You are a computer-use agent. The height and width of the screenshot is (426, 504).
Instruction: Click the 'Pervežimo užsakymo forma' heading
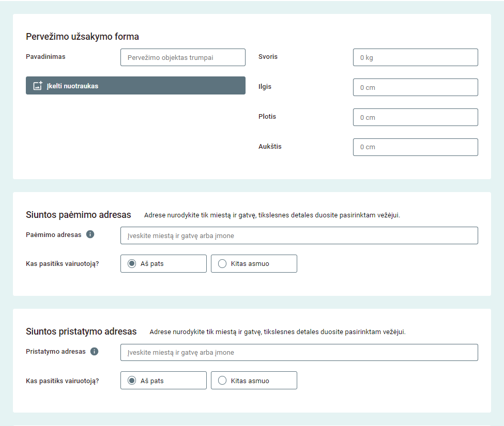[82, 37]
